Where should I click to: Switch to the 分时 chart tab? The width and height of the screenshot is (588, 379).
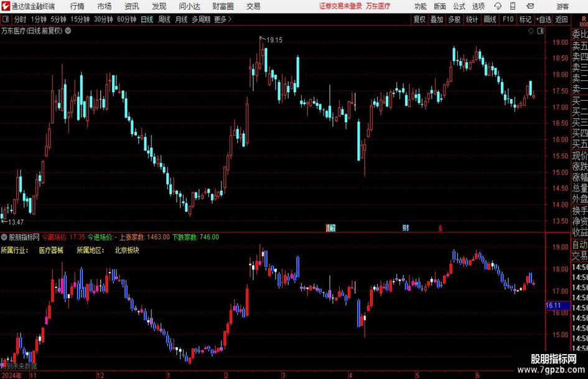(x=20, y=19)
